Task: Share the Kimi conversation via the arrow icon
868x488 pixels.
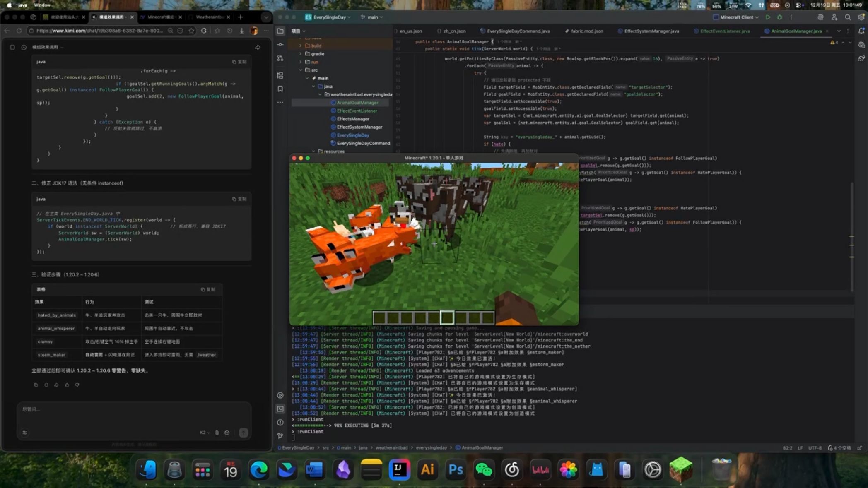Action: [x=258, y=47]
